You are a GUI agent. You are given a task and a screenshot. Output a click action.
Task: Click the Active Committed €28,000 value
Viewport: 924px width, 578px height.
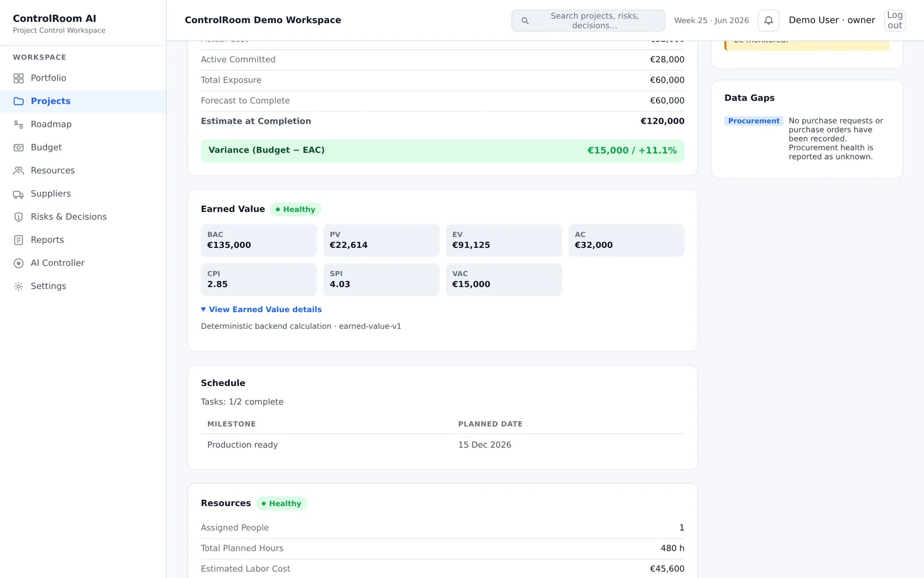(x=667, y=60)
